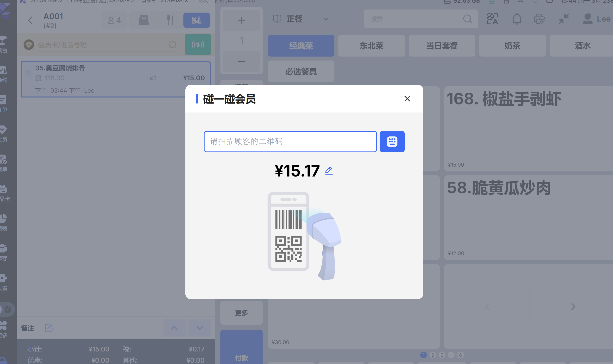Select the delivery scooter order type icon
This screenshot has height=364, width=613.
(x=196, y=20)
